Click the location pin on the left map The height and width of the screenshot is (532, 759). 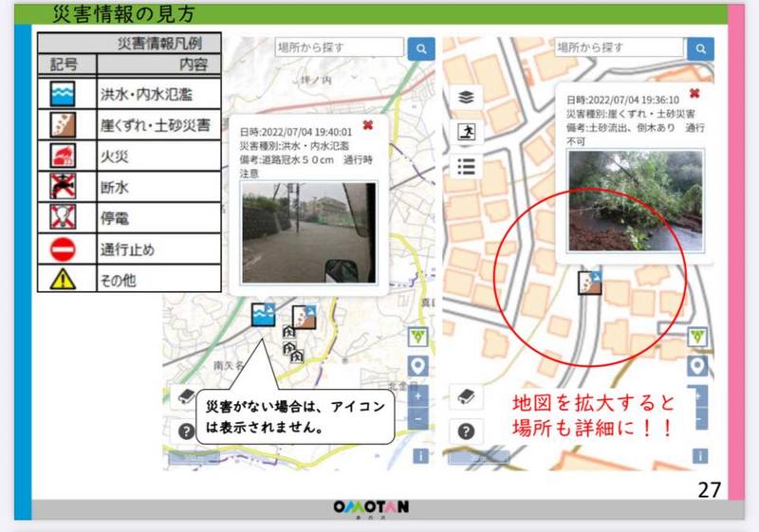coord(419,367)
